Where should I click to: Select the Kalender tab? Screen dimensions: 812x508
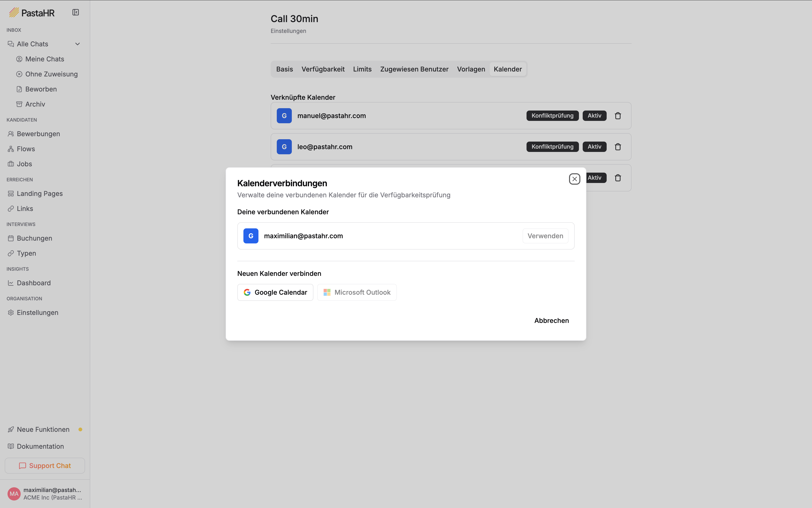pyautogui.click(x=508, y=69)
